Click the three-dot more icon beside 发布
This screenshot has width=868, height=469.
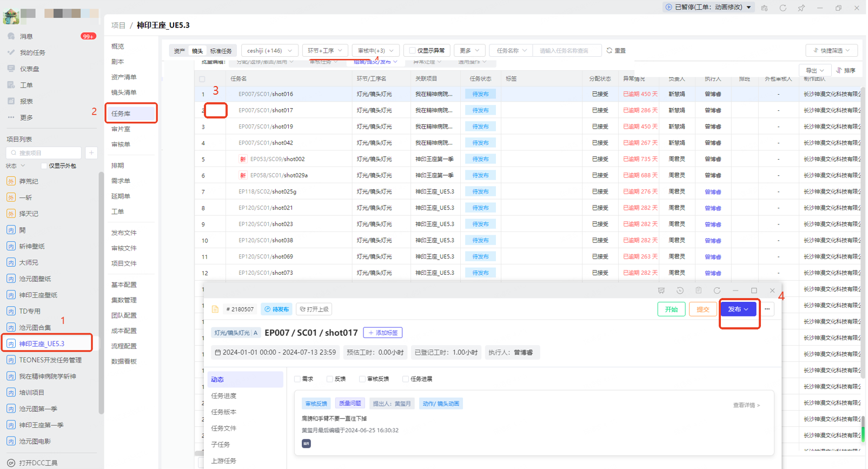click(767, 309)
